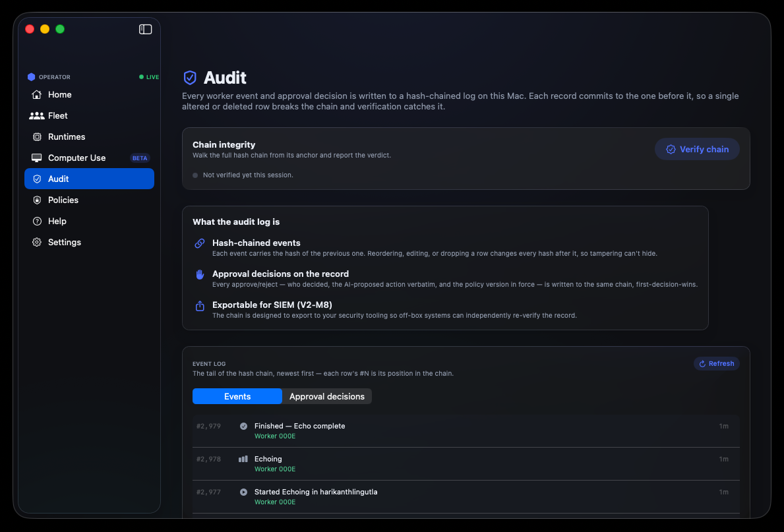Select event row #2,977

tap(466, 497)
